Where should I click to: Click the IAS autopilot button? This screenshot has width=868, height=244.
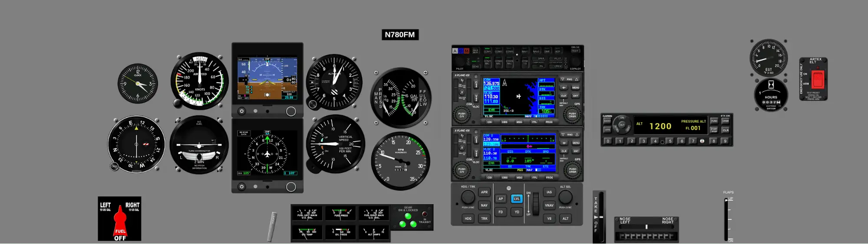549,192
